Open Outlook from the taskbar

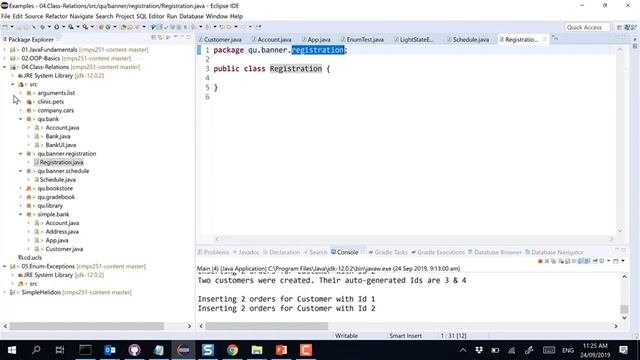pos(110,350)
